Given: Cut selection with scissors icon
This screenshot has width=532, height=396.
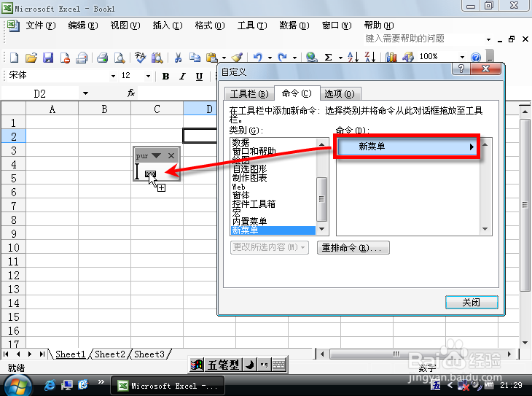Looking at the screenshot, I should click(177, 58).
